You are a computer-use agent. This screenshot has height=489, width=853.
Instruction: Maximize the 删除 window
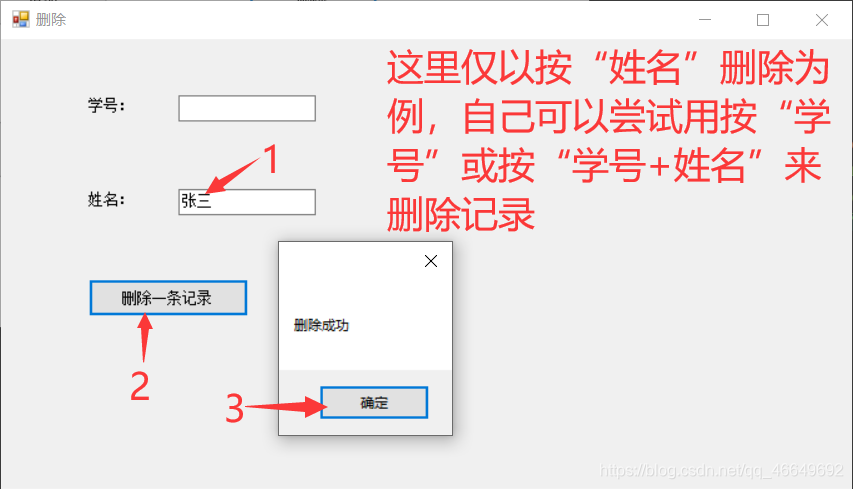coord(763,20)
